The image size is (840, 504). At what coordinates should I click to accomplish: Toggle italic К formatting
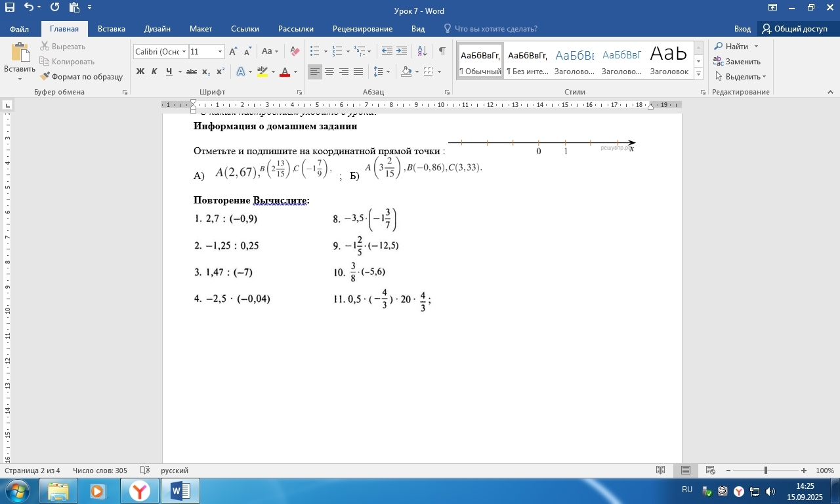pos(155,72)
